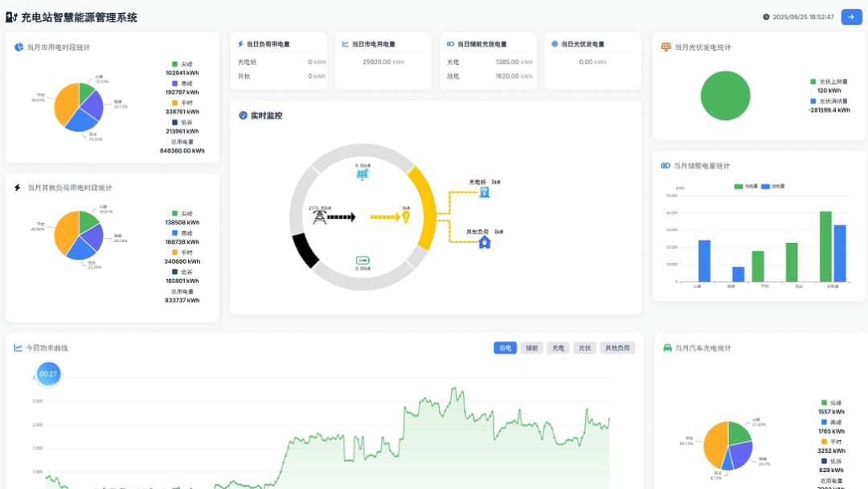Click the 其他负荷 blue house icon
Screen dimensions: 868x489
tap(484, 241)
